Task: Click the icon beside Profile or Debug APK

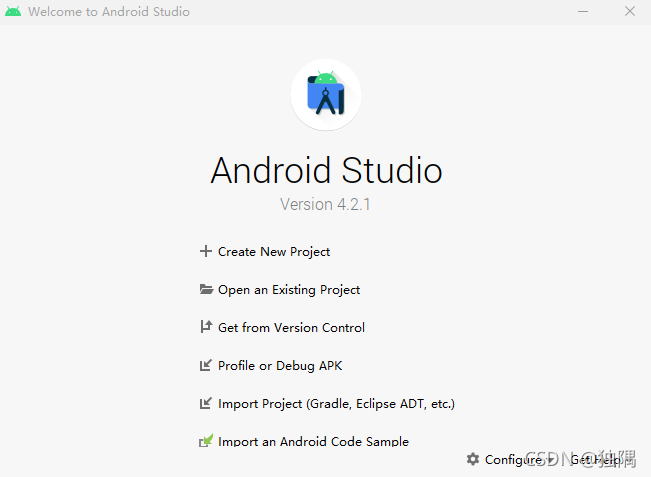Action: 206,365
